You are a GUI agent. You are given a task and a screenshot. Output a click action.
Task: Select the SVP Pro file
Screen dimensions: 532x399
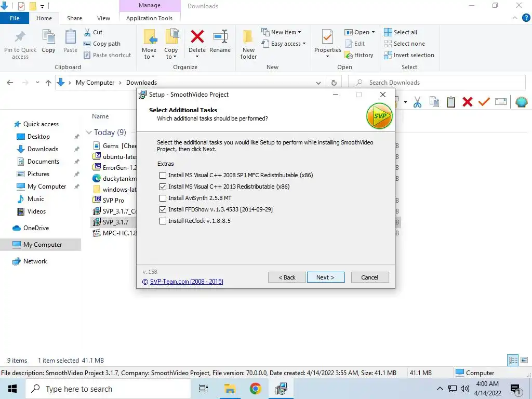click(x=113, y=201)
